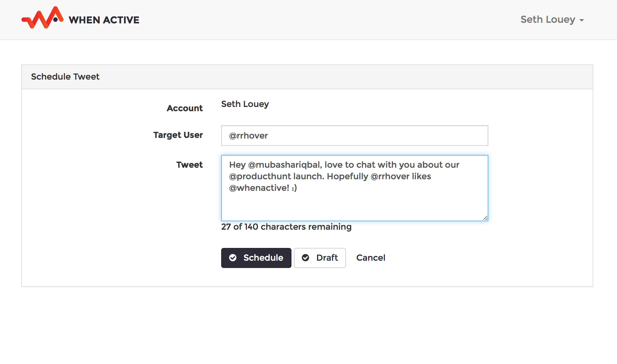Open the Seth Louey user menu
This screenshot has width=617, height=364.
pyautogui.click(x=548, y=19)
